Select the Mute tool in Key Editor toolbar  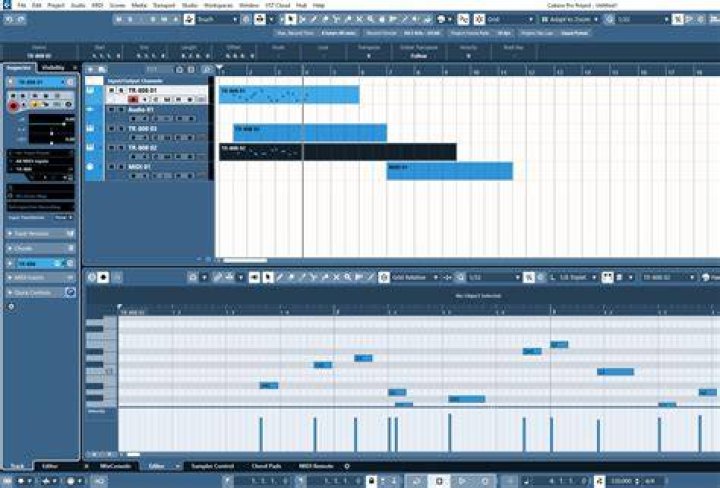click(x=336, y=277)
